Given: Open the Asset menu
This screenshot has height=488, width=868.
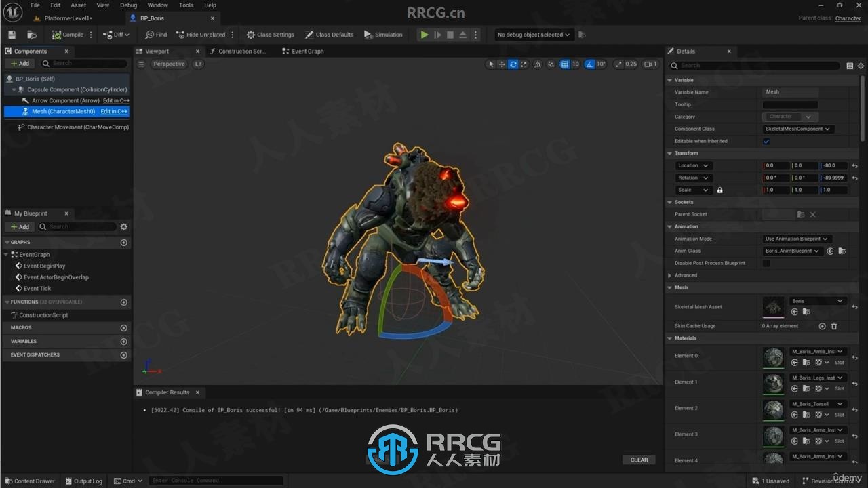Looking at the screenshot, I should coord(79,5).
